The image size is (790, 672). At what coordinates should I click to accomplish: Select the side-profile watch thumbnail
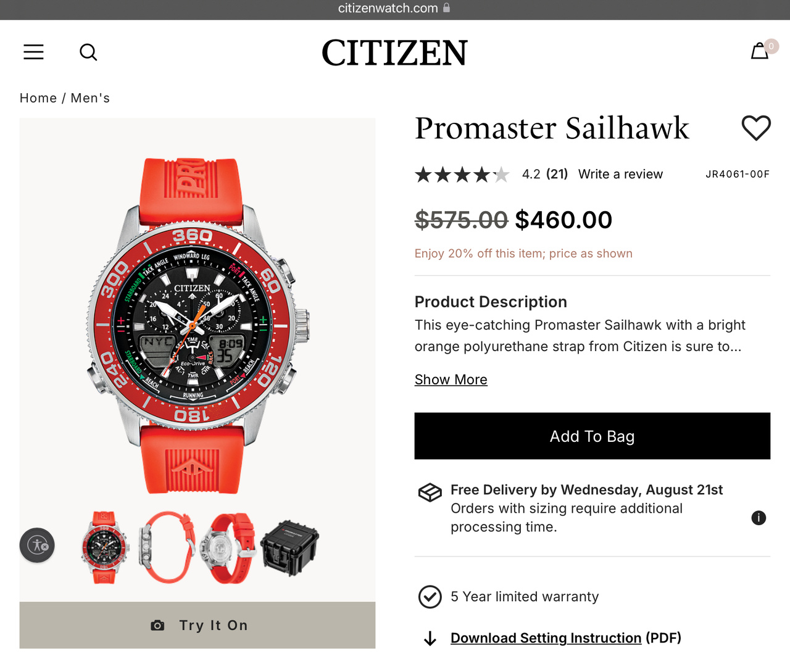pos(167,547)
